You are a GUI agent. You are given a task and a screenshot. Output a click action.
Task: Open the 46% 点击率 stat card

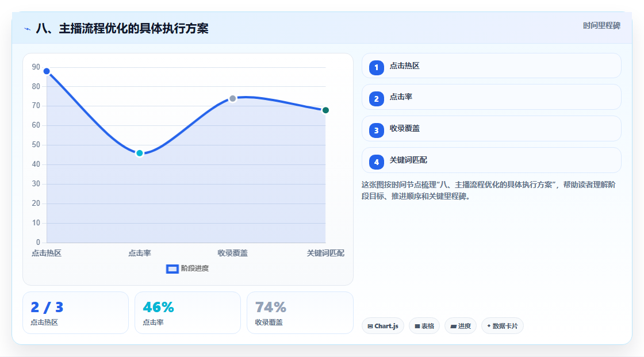coord(187,313)
